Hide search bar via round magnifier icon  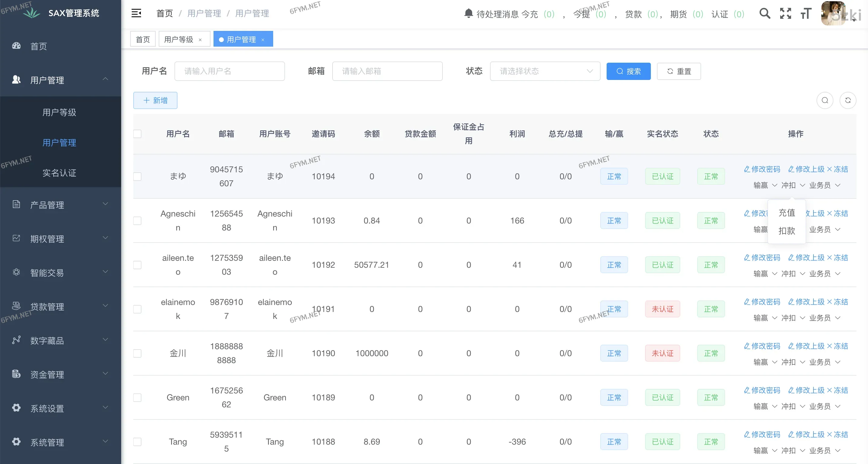point(824,101)
